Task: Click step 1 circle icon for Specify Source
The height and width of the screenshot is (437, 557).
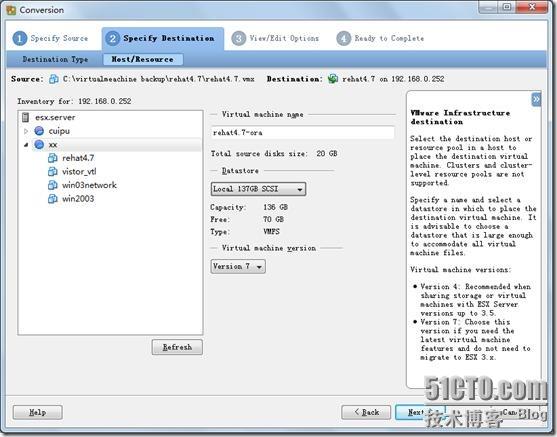Action: (x=20, y=38)
